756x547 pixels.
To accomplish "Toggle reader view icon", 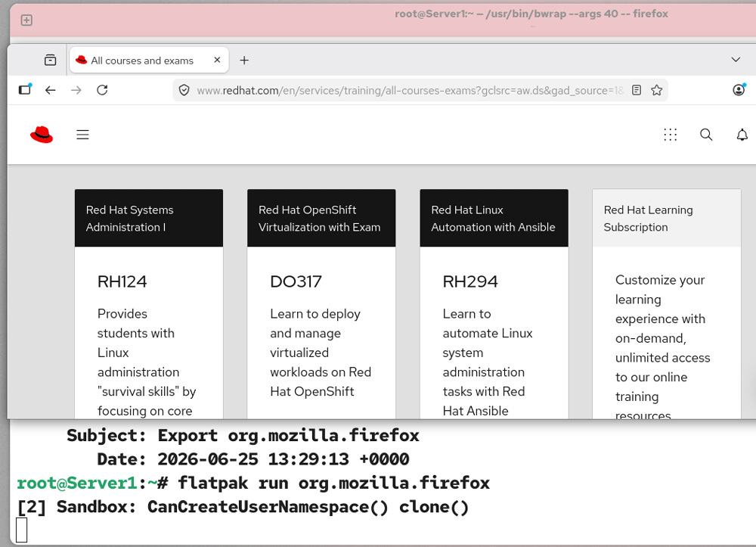I will [x=637, y=90].
